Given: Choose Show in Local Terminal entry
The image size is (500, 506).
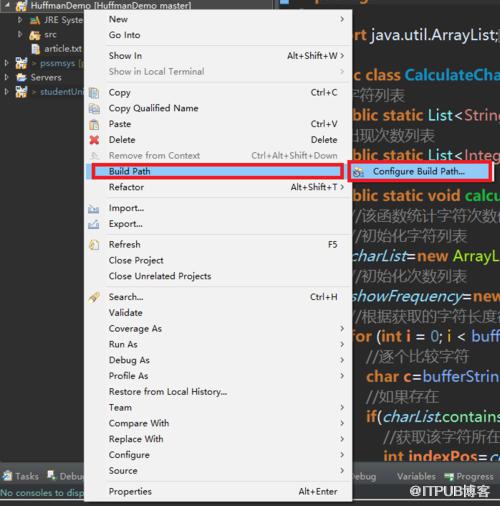Looking at the screenshot, I should click(x=219, y=71).
